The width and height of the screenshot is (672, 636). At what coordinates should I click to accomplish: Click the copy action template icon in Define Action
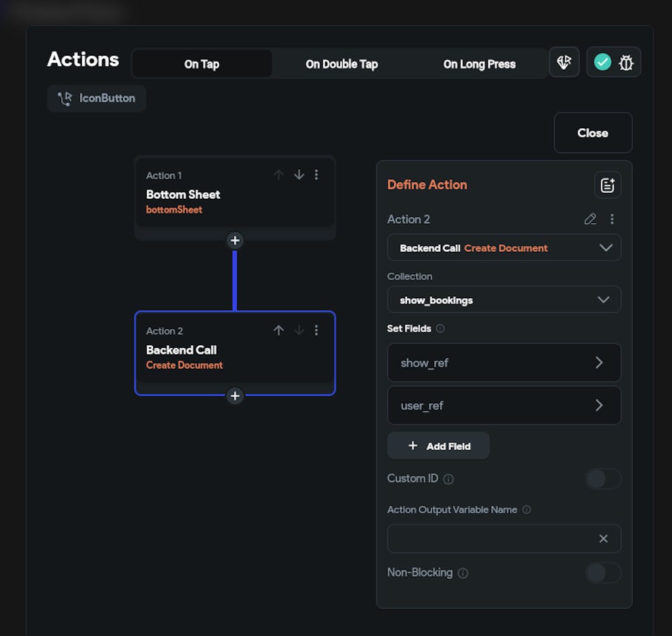(607, 185)
